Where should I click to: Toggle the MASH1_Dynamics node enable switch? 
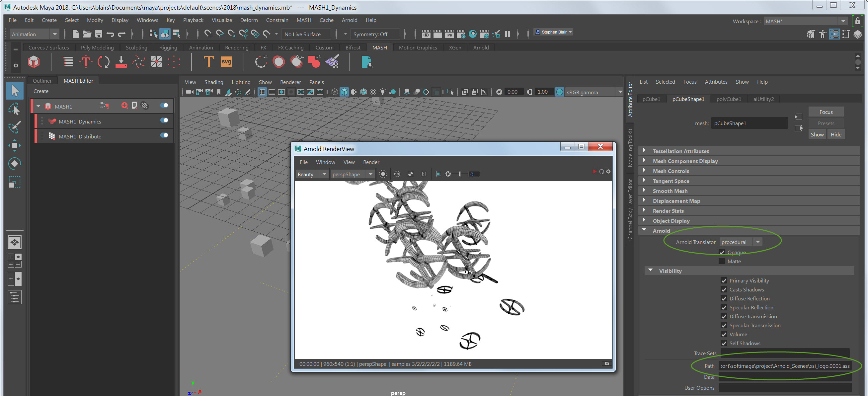pyautogui.click(x=164, y=120)
